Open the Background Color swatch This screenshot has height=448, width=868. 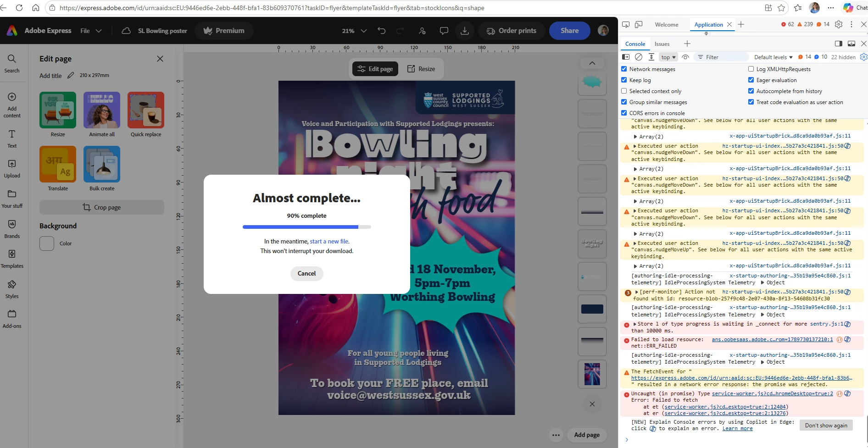coord(47,243)
